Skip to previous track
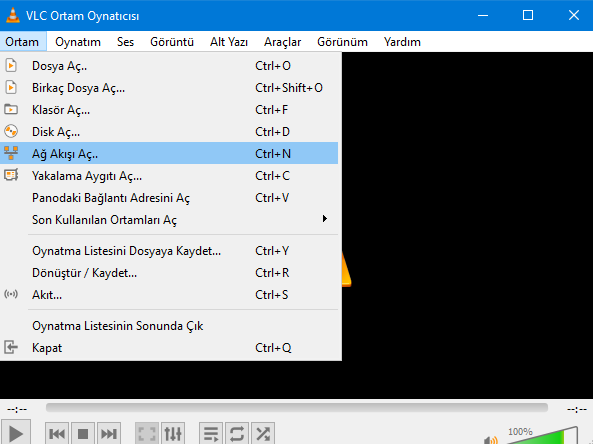The image size is (593, 444). pos(57,433)
